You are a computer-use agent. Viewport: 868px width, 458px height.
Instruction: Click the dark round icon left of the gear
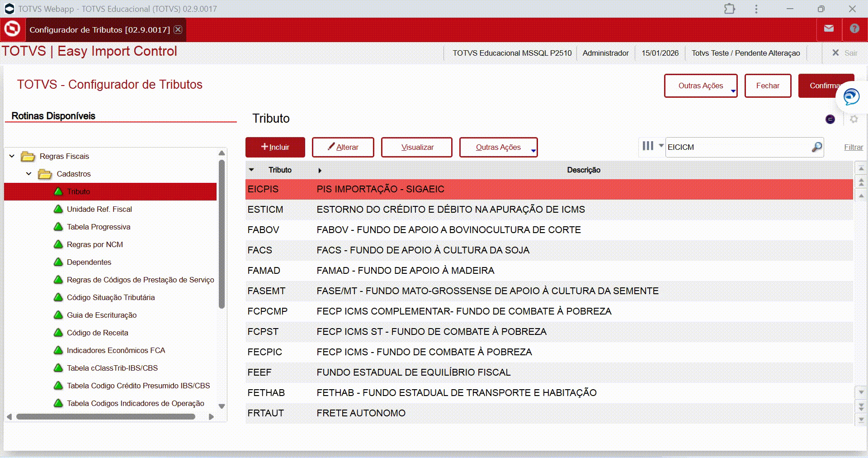[x=830, y=119]
